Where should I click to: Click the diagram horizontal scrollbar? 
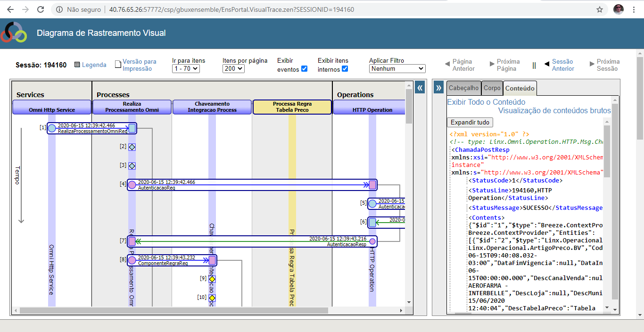pyautogui.click(x=173, y=311)
